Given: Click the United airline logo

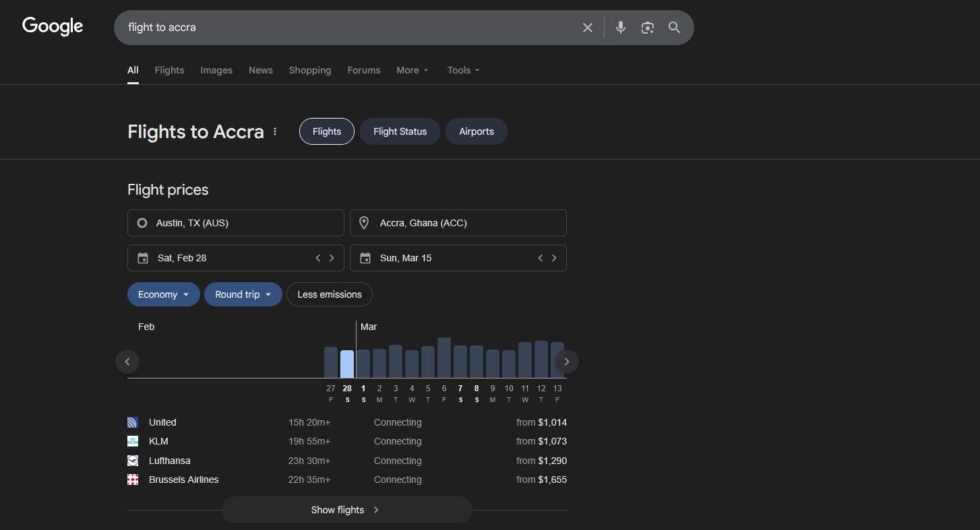Looking at the screenshot, I should tap(133, 422).
